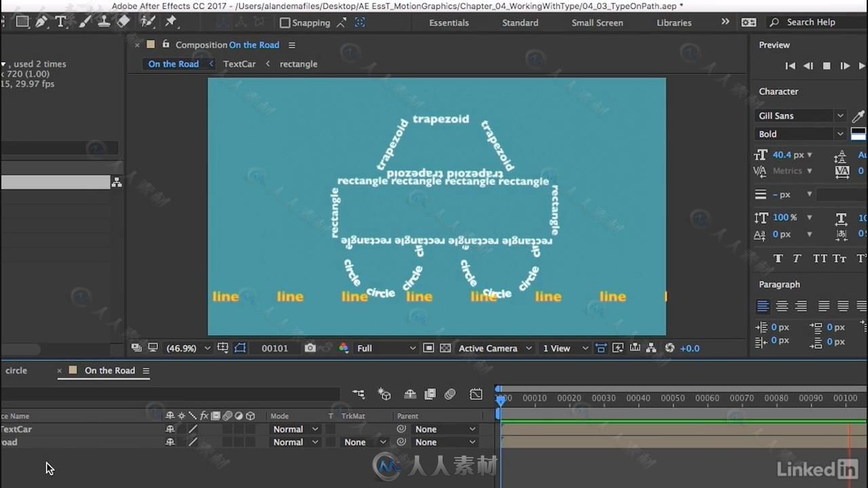The height and width of the screenshot is (488, 868).
Task: Click the On the Road breadcrumb
Action: pos(174,64)
